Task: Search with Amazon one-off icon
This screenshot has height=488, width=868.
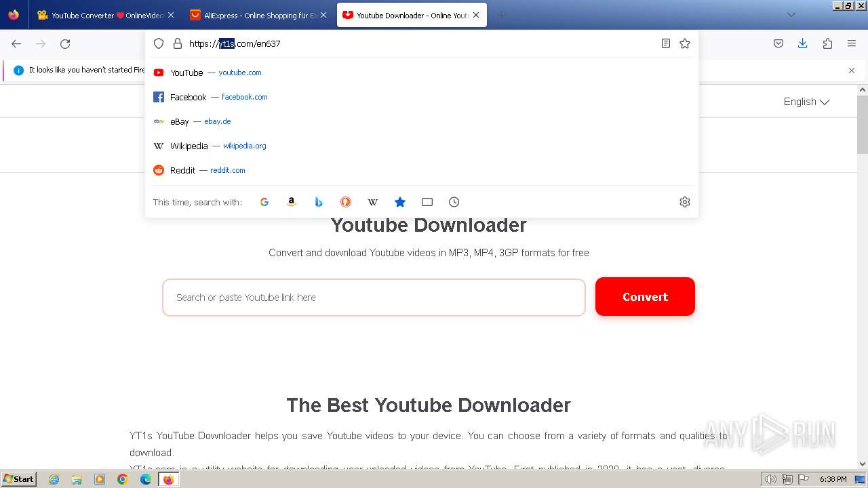Action: coord(292,202)
